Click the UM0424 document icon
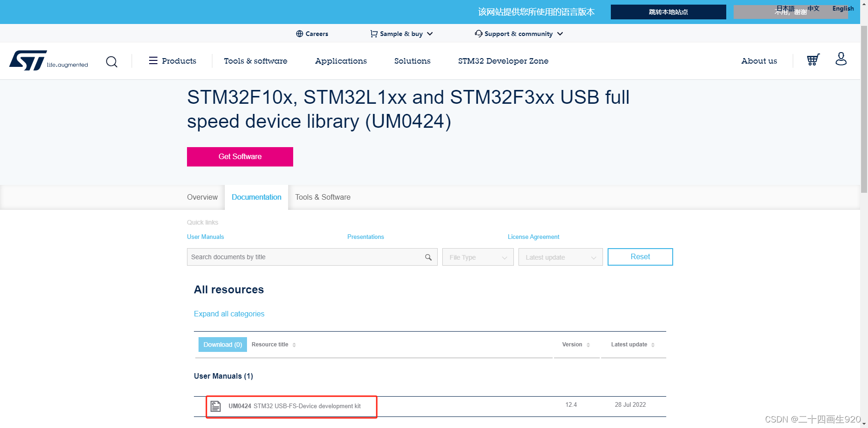 coord(216,406)
